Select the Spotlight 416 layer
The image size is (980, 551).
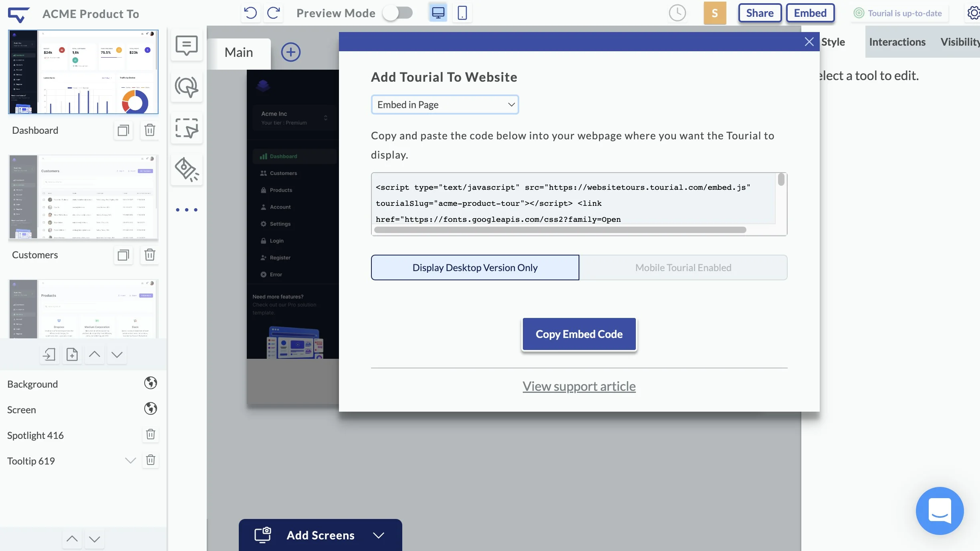[35, 435]
